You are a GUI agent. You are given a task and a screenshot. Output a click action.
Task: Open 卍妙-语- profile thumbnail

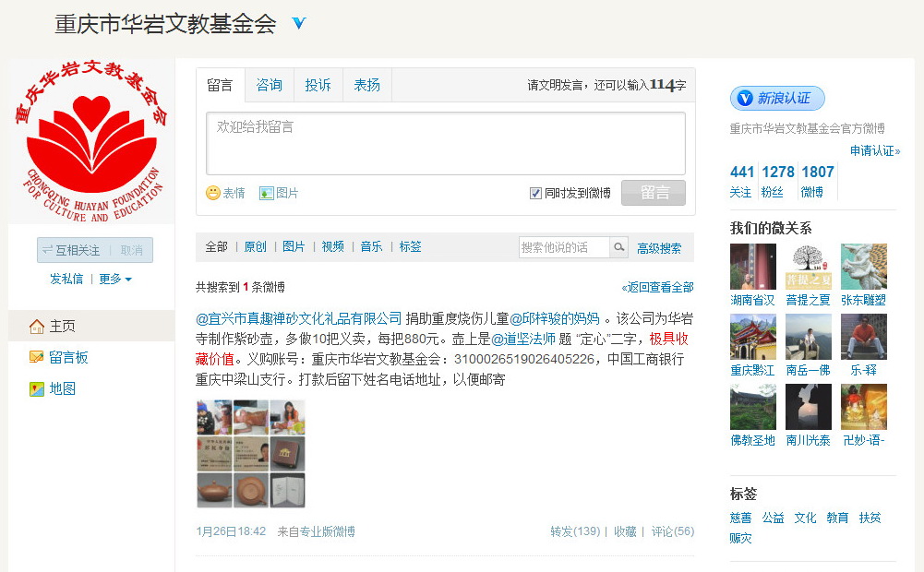coord(864,407)
